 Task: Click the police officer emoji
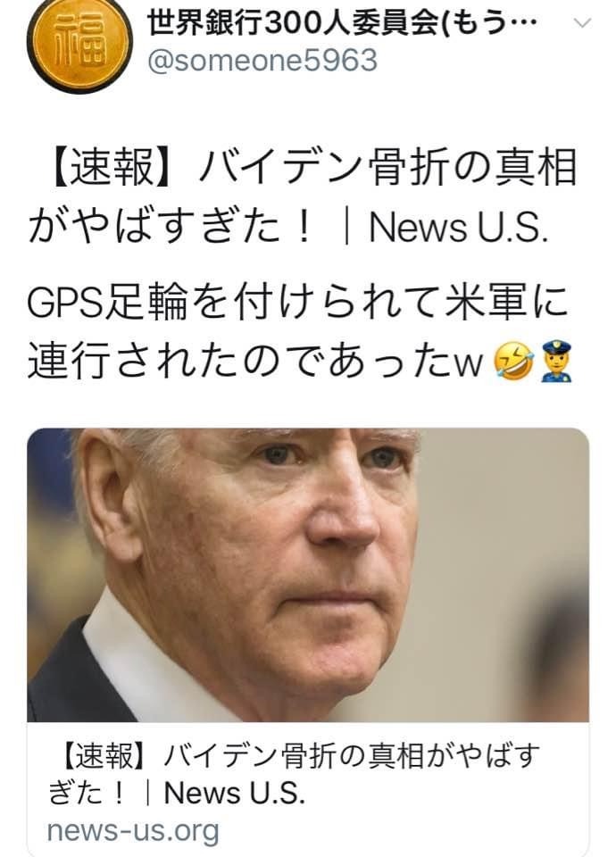click(x=556, y=362)
